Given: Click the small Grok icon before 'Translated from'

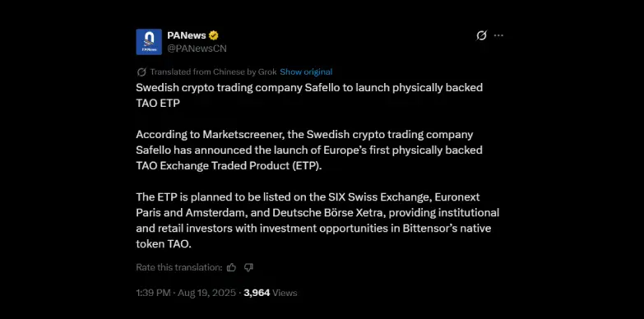Looking at the screenshot, I should pos(141,72).
